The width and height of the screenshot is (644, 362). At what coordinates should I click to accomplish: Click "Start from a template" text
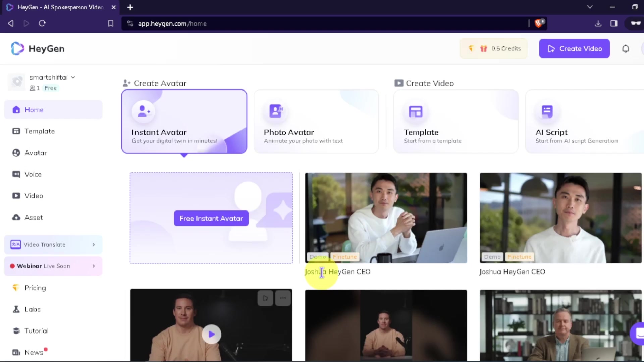pos(432,141)
